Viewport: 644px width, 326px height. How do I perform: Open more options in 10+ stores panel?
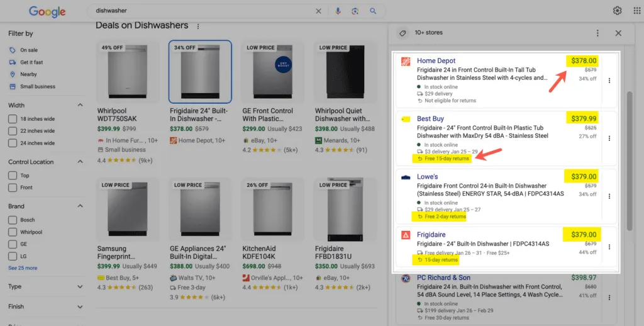coord(597,33)
